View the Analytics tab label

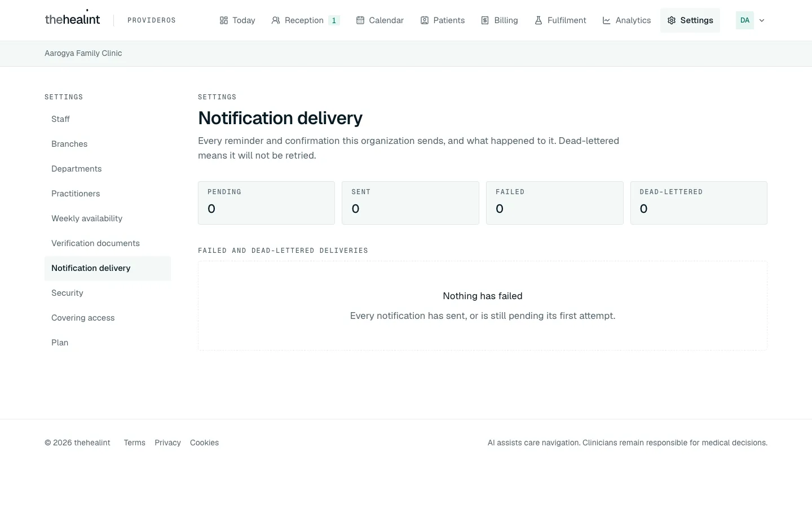[633, 20]
